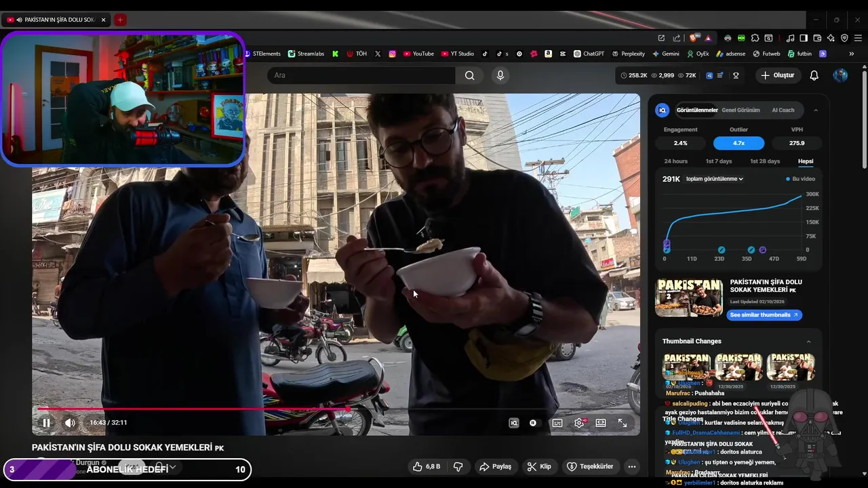Open a new browser tab
This screenshot has height=488, width=868.
[120, 20]
